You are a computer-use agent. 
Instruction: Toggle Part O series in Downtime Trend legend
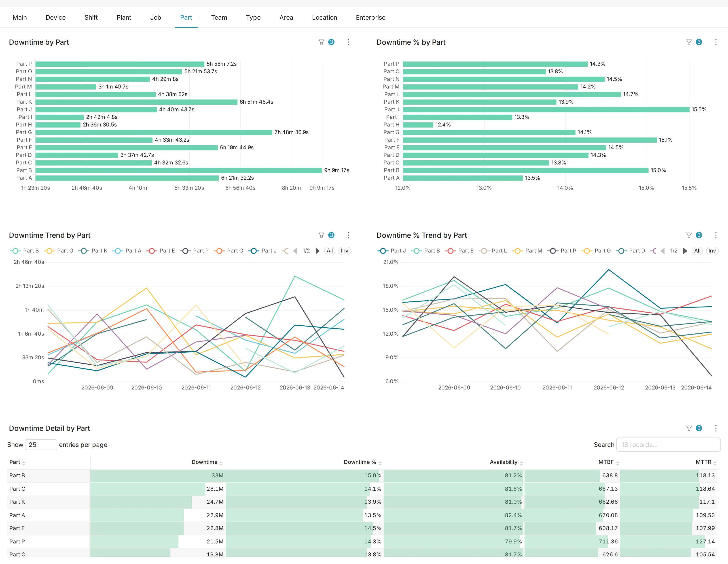tap(229, 251)
